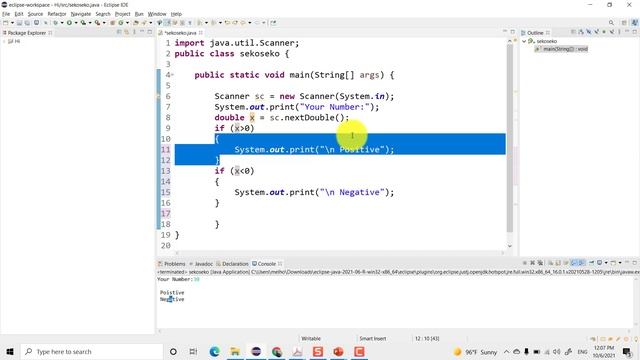Click the Save All toolbar icon
The image size is (640, 360).
point(27,23)
